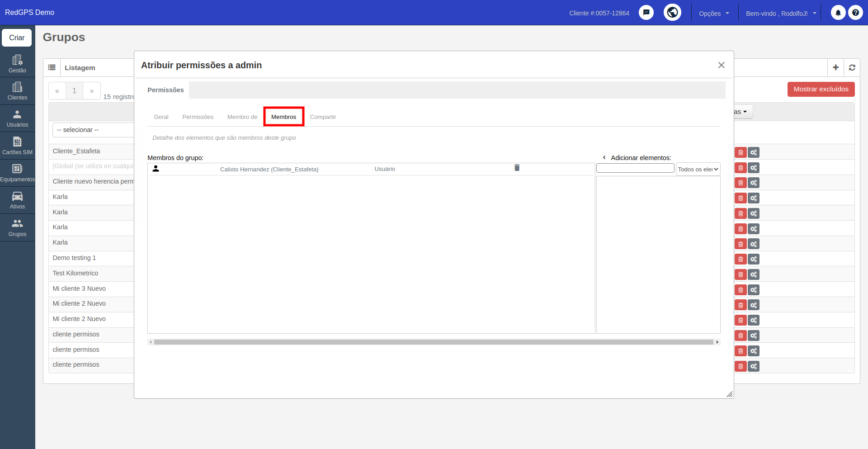
Task: Close the Atribuir permissões dialog
Action: (x=722, y=65)
